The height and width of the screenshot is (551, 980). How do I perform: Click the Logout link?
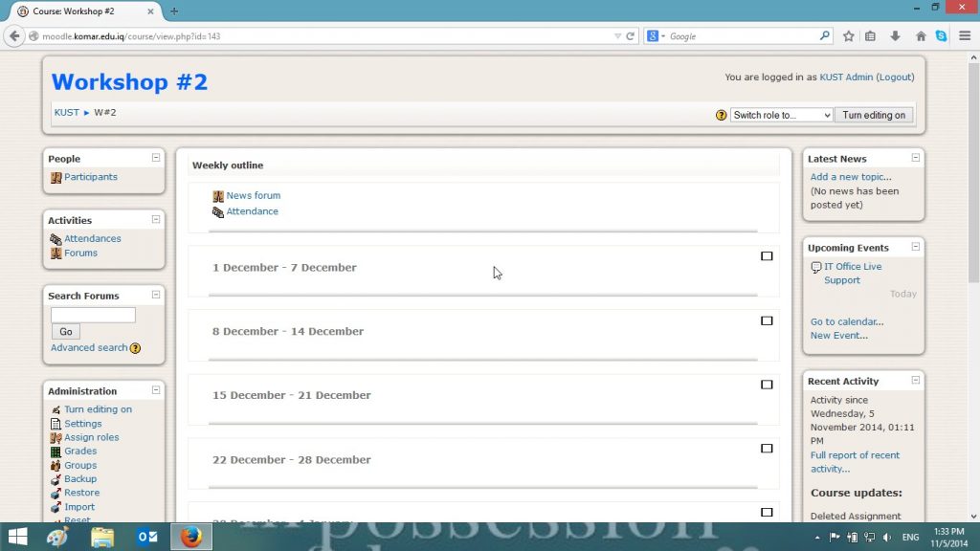pyautogui.click(x=895, y=77)
